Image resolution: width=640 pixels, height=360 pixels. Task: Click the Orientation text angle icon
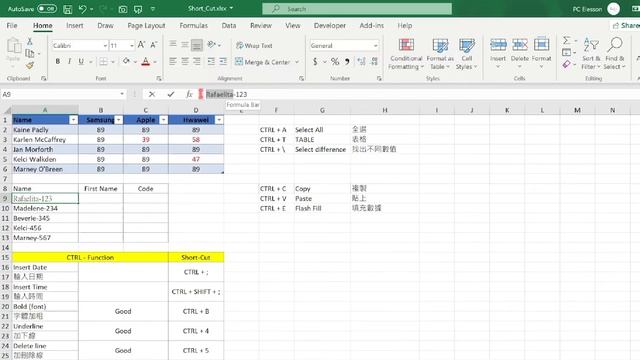point(211,44)
